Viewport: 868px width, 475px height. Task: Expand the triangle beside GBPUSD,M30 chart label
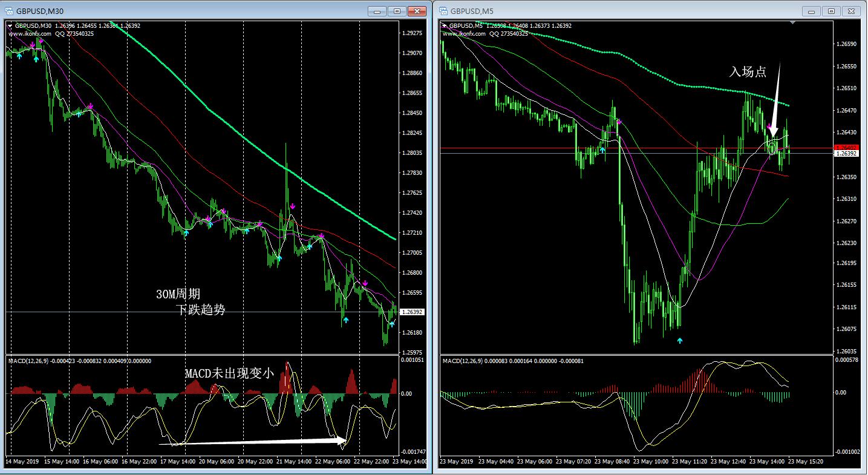[x=10, y=26]
